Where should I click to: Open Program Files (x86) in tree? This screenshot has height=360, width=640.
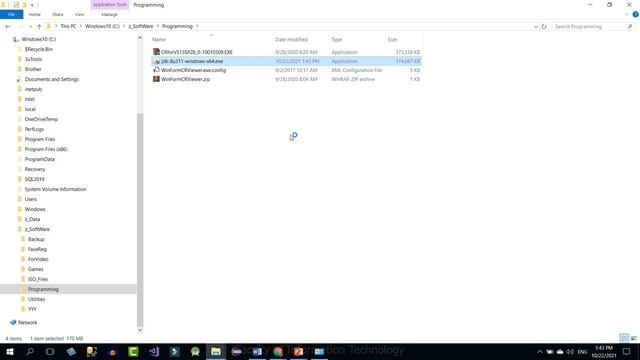tap(46, 149)
